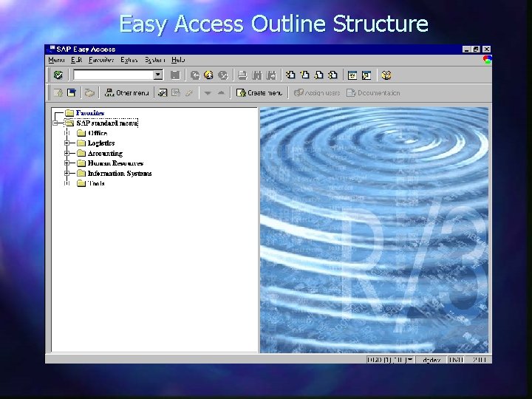Select the Human Resources folder label
Viewport: 532px width, 399px height.
click(x=115, y=163)
